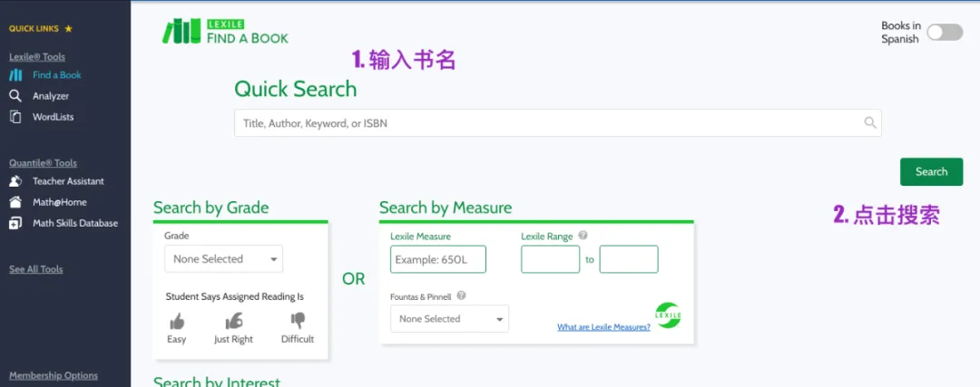Click the Search by Grade heading
Screen dimensions: 980x387
click(x=211, y=208)
